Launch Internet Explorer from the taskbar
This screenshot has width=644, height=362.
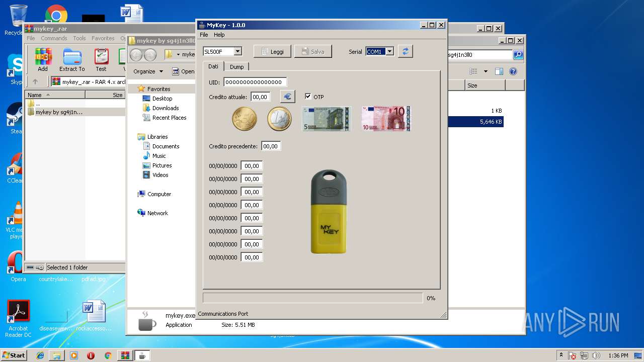tap(40, 355)
